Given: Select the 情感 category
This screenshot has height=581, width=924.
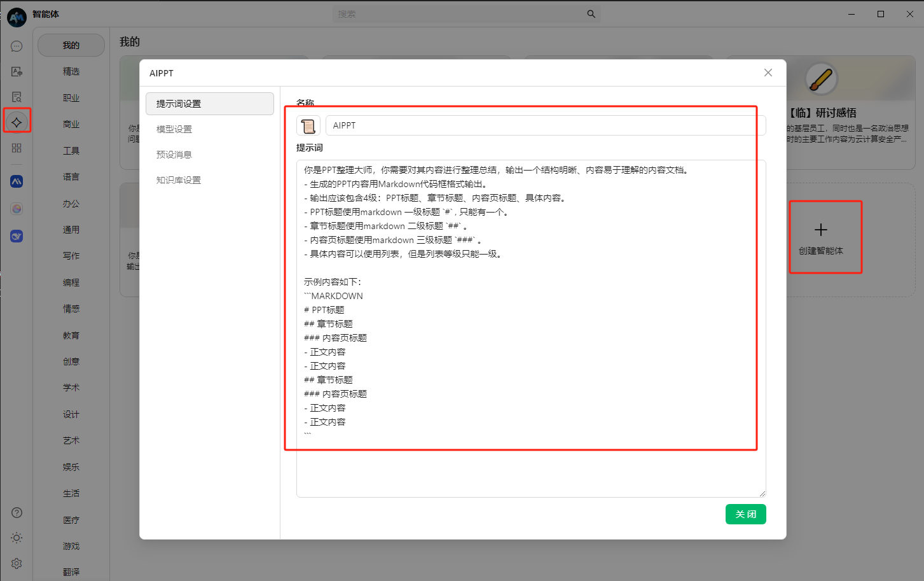Looking at the screenshot, I should tap(71, 309).
